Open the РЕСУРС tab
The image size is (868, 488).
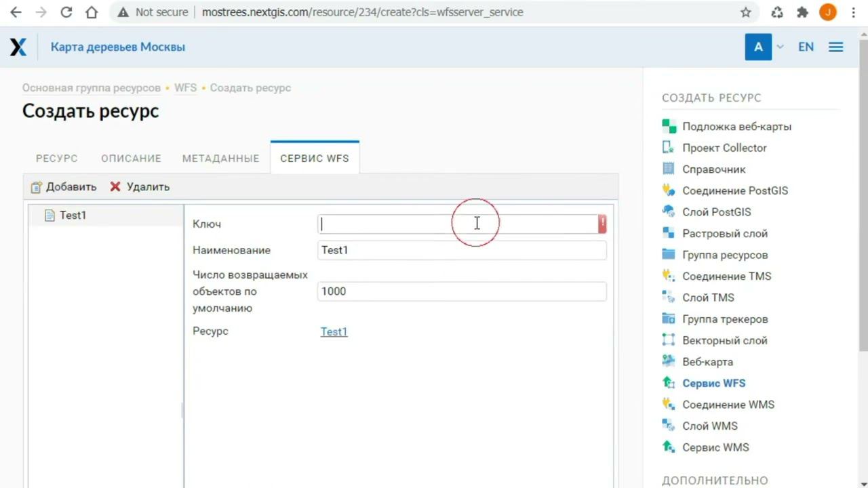57,158
